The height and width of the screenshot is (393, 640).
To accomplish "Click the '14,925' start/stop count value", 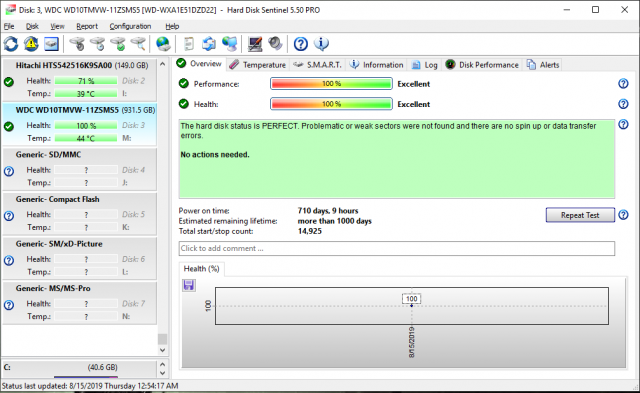I will (x=309, y=231).
